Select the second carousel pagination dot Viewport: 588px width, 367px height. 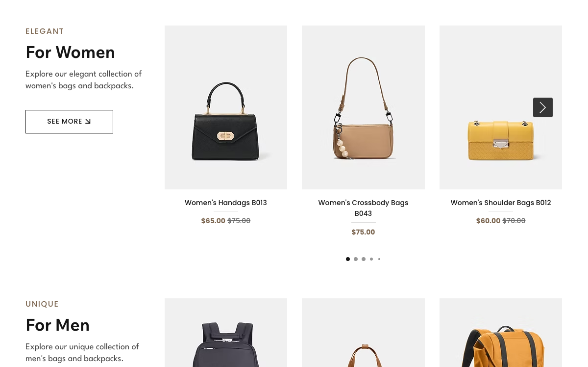coord(356,259)
